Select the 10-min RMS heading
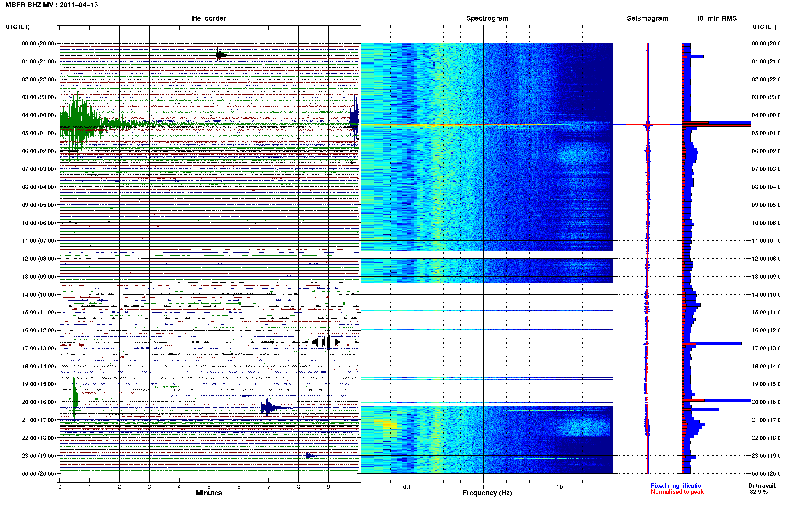The width and height of the screenshot is (812, 508). [716, 18]
